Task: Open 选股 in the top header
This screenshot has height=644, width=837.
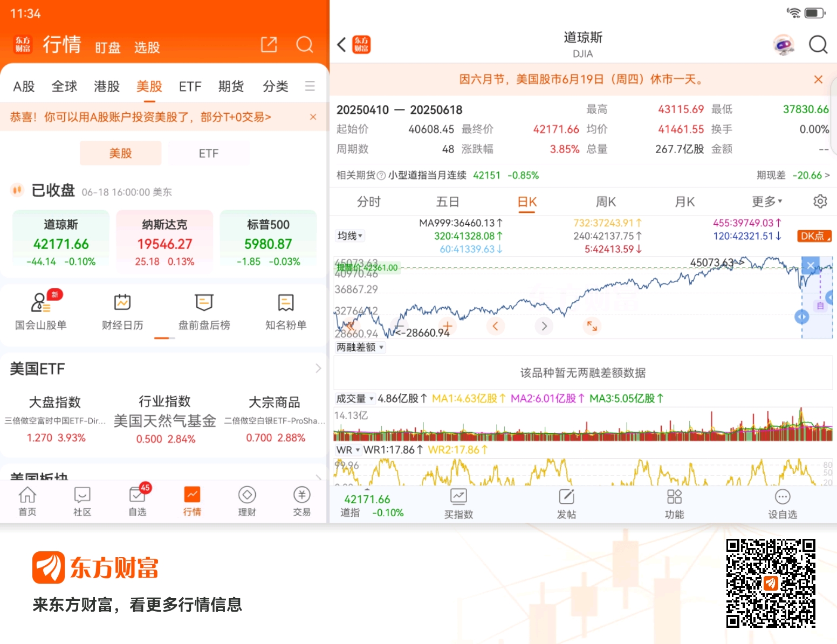Action: pyautogui.click(x=147, y=47)
